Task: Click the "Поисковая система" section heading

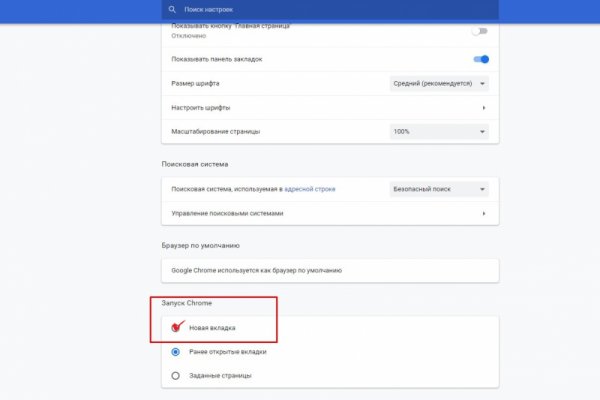Action: 194,163
